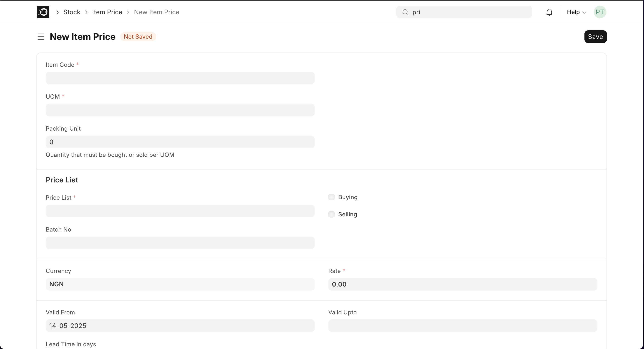This screenshot has width=644, height=349.
Task: Click the app logo in top left
Action: 43,12
